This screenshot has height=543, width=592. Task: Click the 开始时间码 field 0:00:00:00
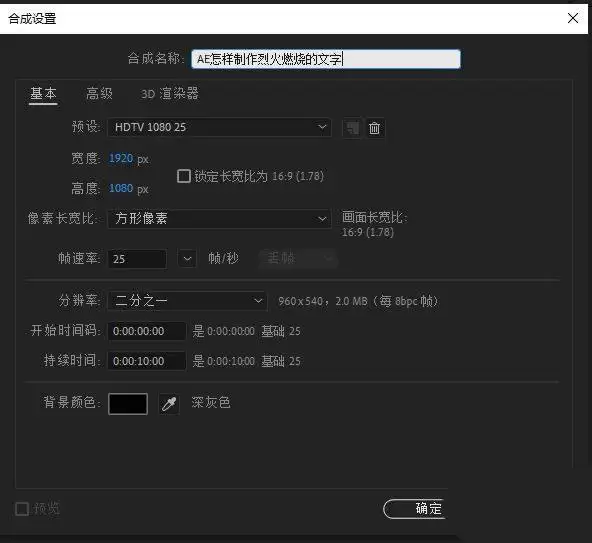point(147,331)
